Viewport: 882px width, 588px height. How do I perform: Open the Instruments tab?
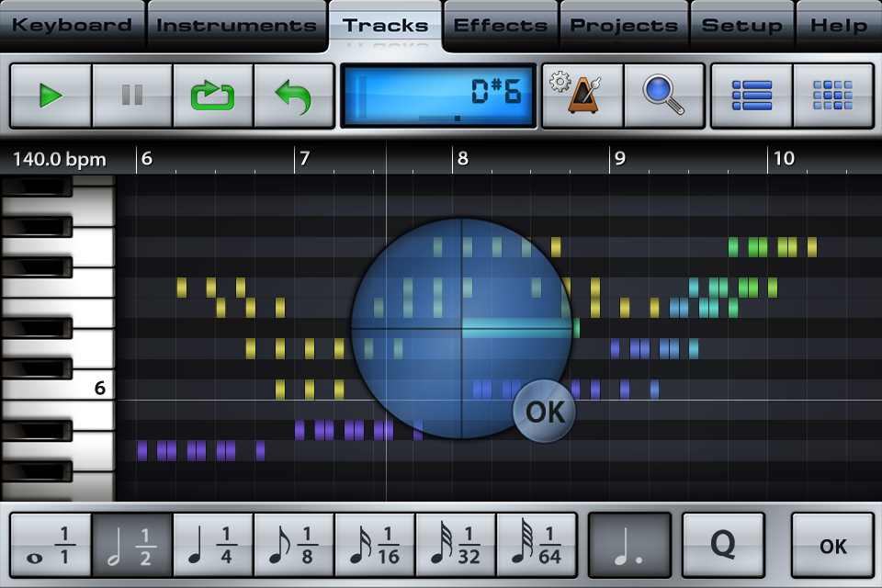click(236, 26)
